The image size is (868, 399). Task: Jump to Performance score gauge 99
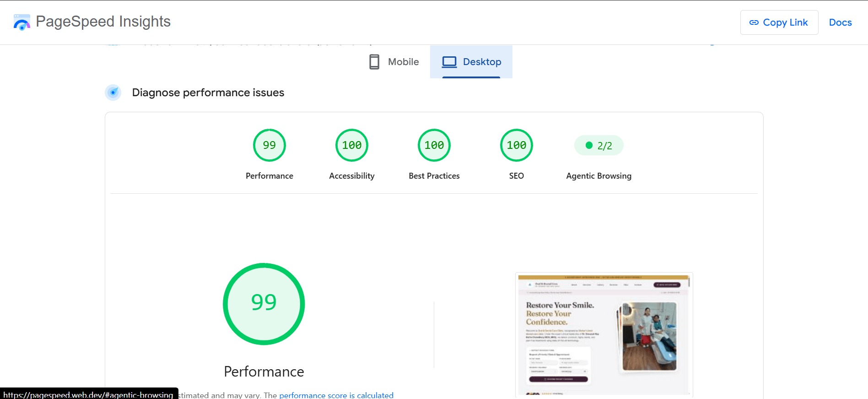270,145
